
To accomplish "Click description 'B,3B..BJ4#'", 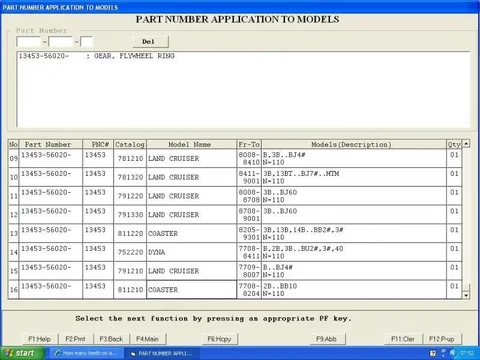I will 284,155.
